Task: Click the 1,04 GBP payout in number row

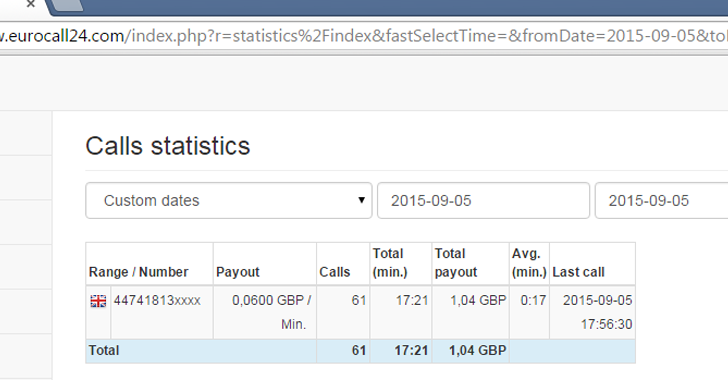Action: [x=478, y=301]
